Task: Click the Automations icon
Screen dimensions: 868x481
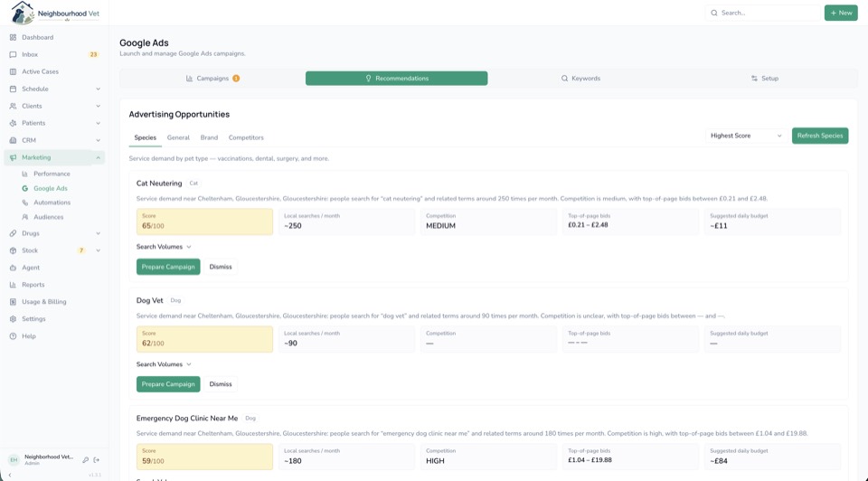Action: coord(25,203)
